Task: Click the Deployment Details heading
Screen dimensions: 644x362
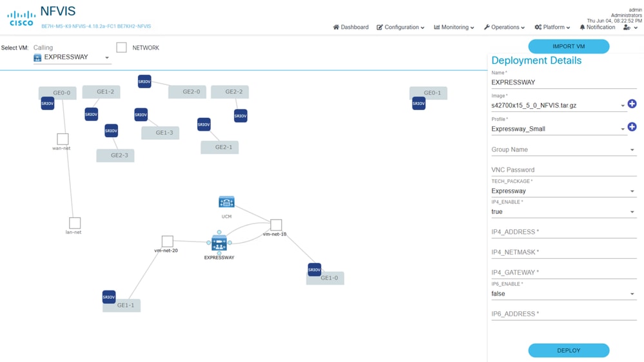Action: (536, 61)
